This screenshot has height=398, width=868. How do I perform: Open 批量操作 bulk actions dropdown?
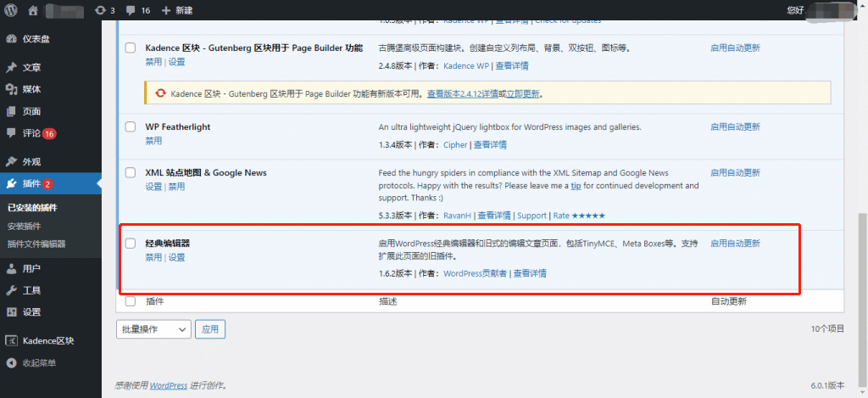click(x=154, y=329)
